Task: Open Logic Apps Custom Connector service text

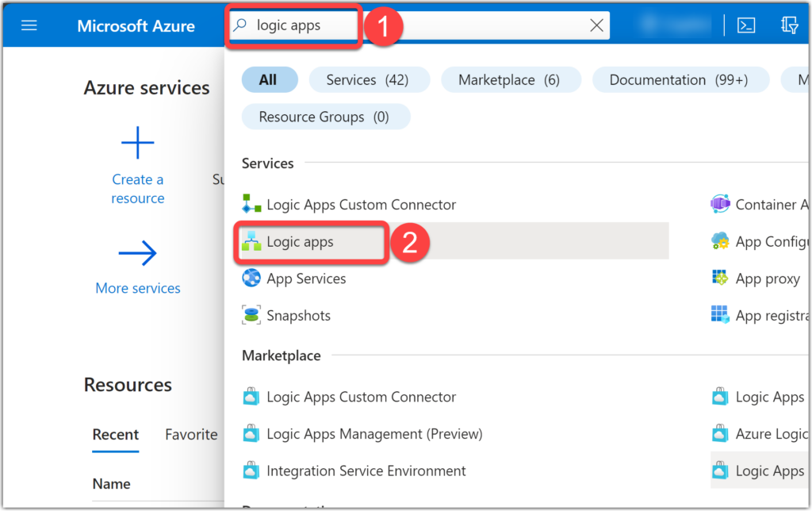Action: [x=361, y=205]
